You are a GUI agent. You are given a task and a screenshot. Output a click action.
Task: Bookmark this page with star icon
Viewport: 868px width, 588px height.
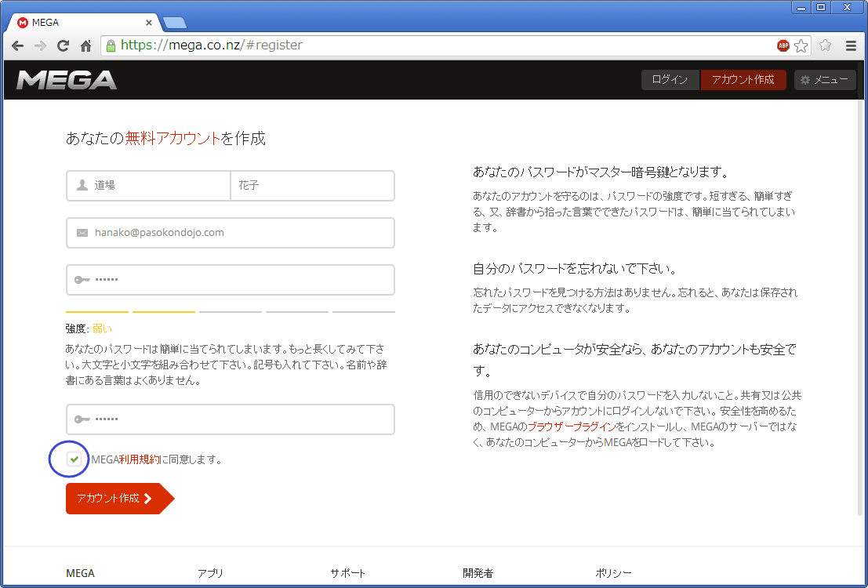click(801, 45)
